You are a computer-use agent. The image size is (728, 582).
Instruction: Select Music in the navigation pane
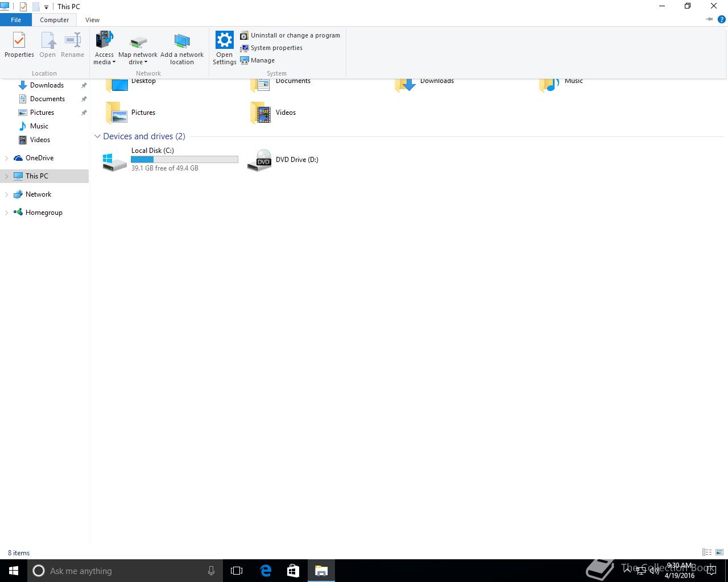coord(39,126)
